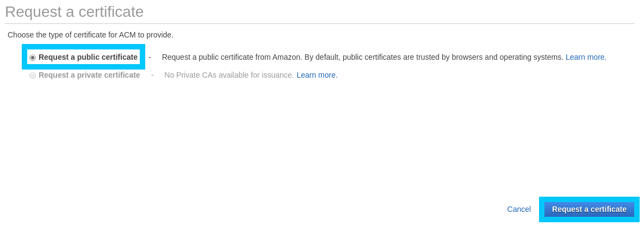The width and height of the screenshot is (644, 232).
Task: Click the dash after the public certificate label
Action: (x=150, y=57)
